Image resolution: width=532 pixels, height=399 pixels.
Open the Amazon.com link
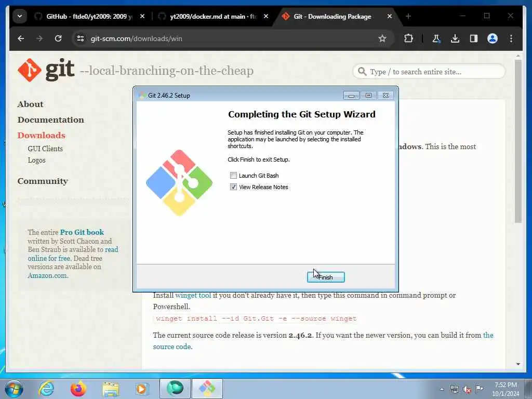(x=48, y=275)
